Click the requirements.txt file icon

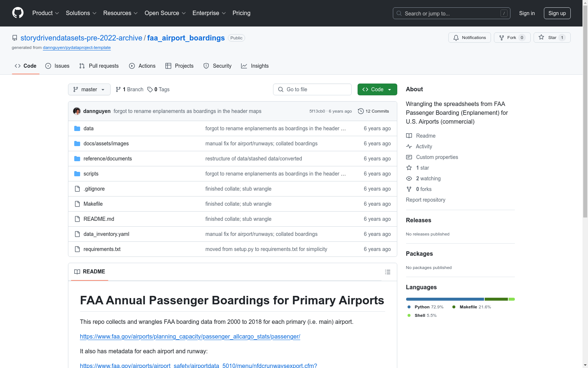77,249
